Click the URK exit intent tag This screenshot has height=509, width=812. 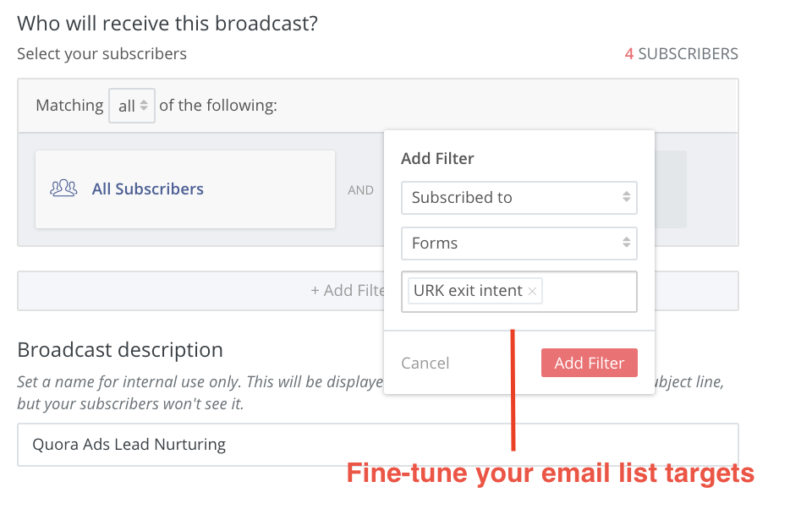point(468,291)
